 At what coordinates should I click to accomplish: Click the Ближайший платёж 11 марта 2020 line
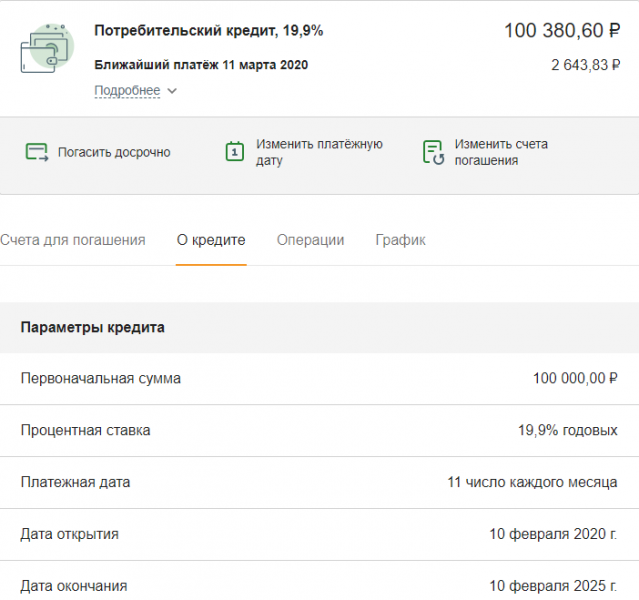[201, 65]
